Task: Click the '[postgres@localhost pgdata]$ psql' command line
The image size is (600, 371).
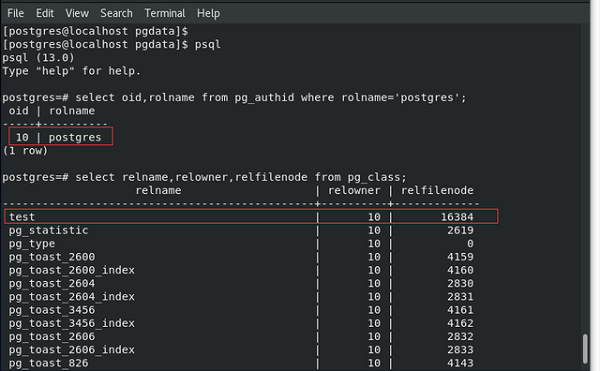Action: pyautogui.click(x=112, y=44)
